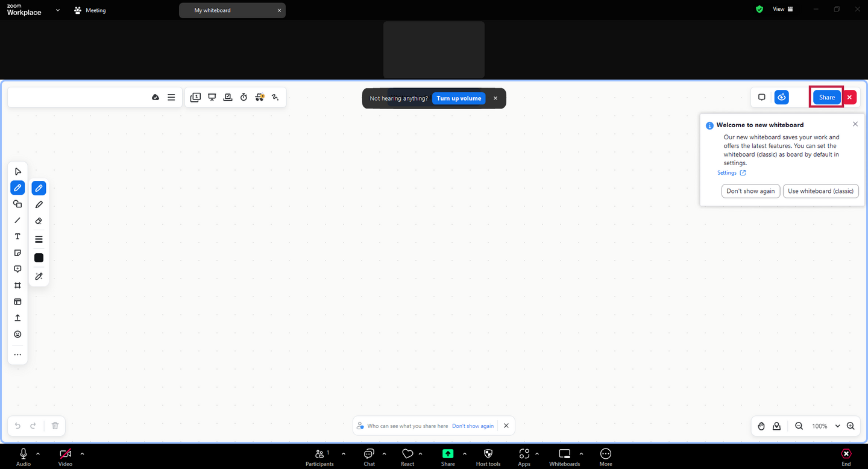
Task: Open more tools ellipsis in left toolbar
Action: click(17, 355)
